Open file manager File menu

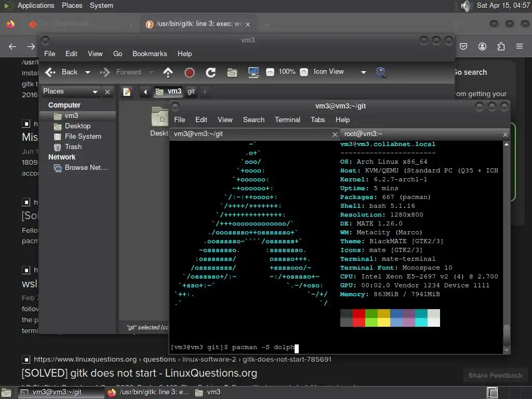49,54
